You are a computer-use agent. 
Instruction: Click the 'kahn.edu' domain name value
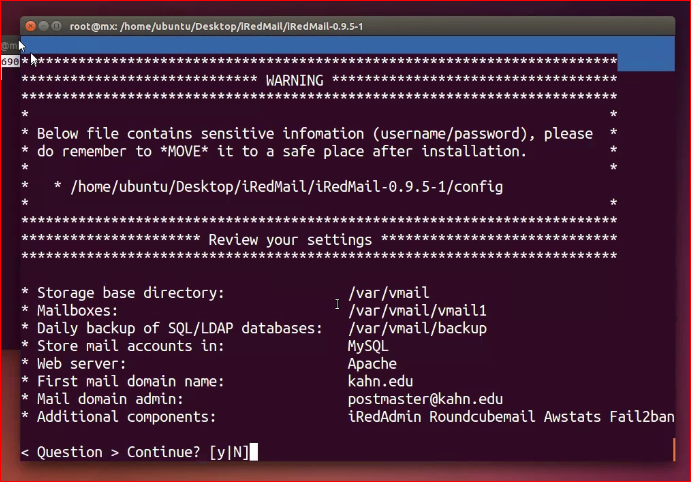[380, 381]
